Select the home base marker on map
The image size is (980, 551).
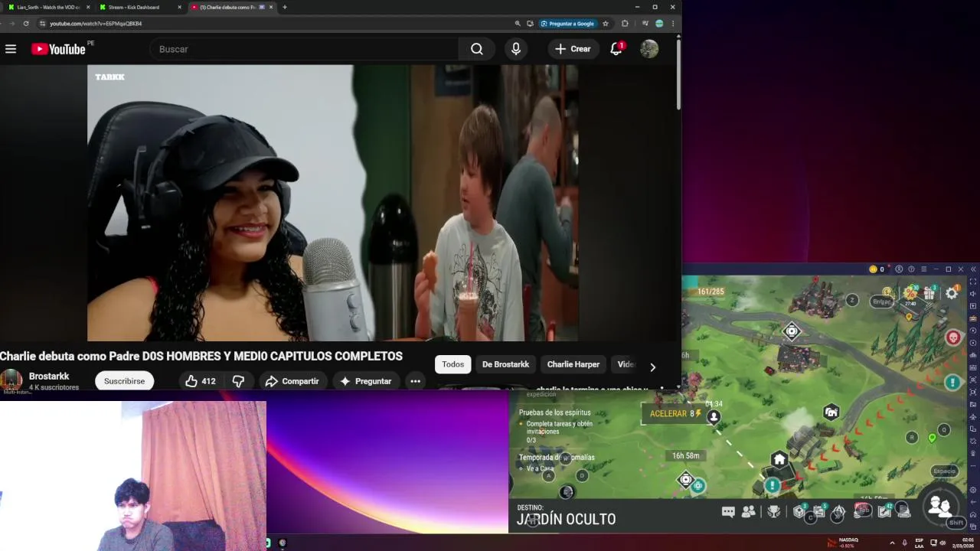coord(779,460)
